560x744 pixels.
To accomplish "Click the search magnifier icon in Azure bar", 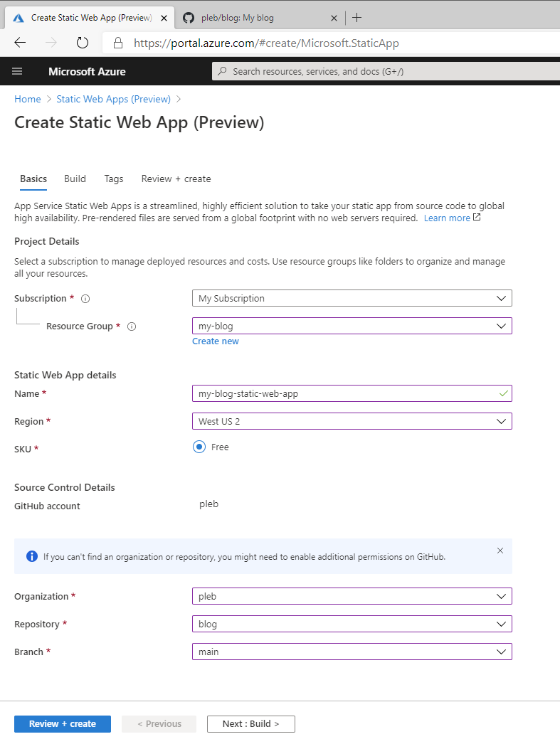I will click(222, 71).
